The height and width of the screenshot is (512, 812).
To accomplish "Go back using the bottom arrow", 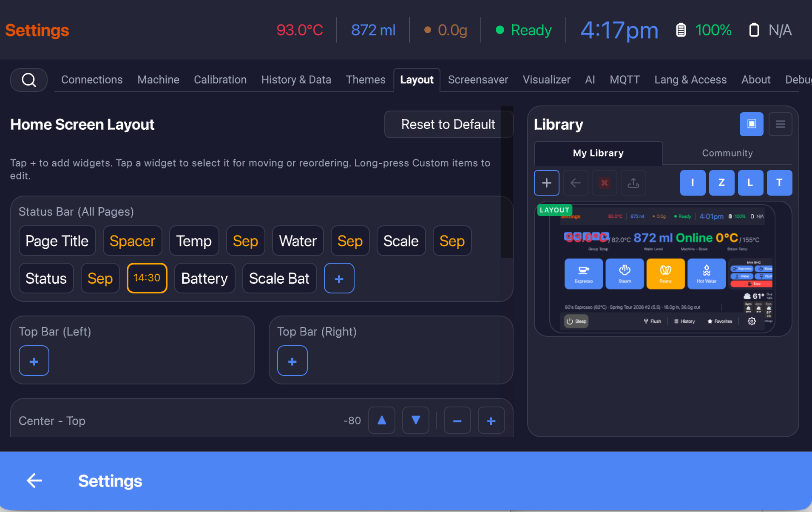I will pyautogui.click(x=34, y=481).
